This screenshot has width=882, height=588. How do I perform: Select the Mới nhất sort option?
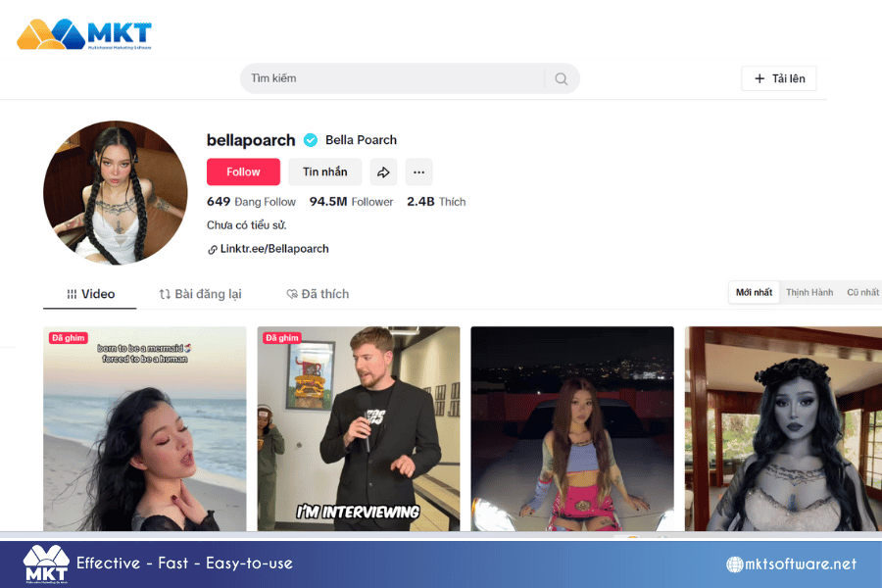pyautogui.click(x=754, y=293)
